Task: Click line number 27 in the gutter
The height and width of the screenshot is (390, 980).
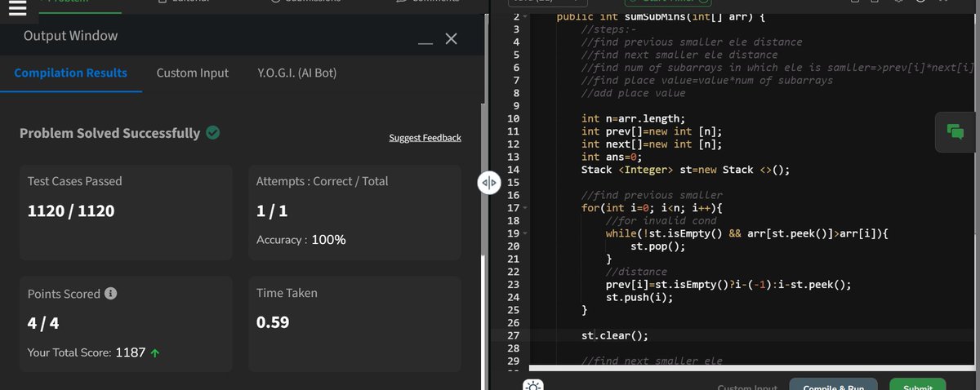Action: coord(514,335)
